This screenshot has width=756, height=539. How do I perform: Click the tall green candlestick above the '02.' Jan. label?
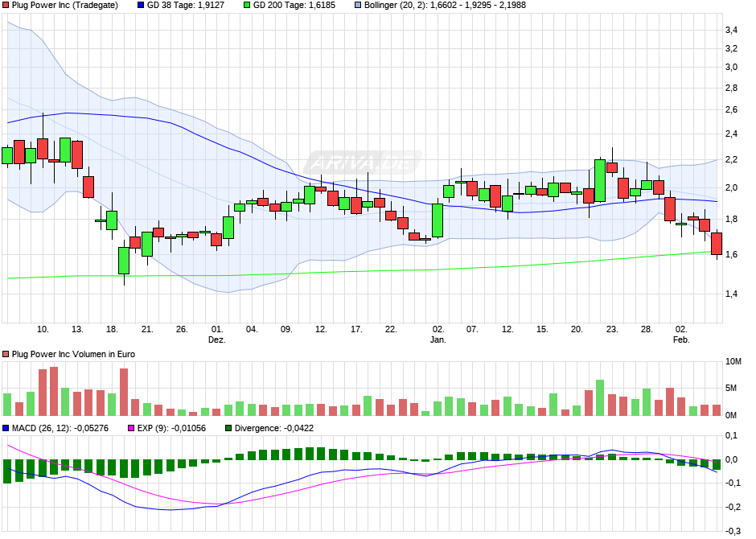pyautogui.click(x=438, y=220)
